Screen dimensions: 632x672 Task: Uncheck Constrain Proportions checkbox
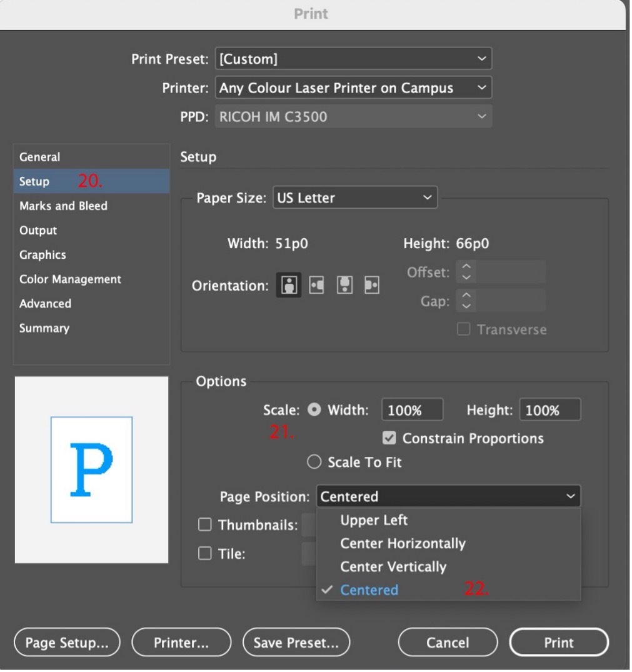[389, 438]
